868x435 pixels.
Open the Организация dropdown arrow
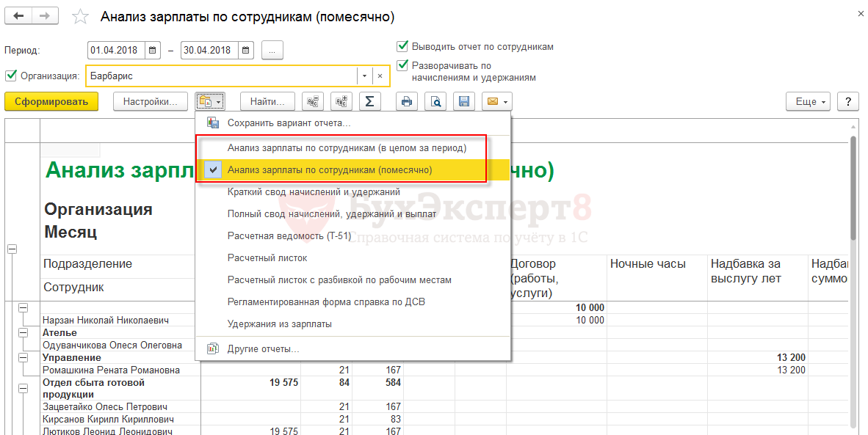click(364, 76)
